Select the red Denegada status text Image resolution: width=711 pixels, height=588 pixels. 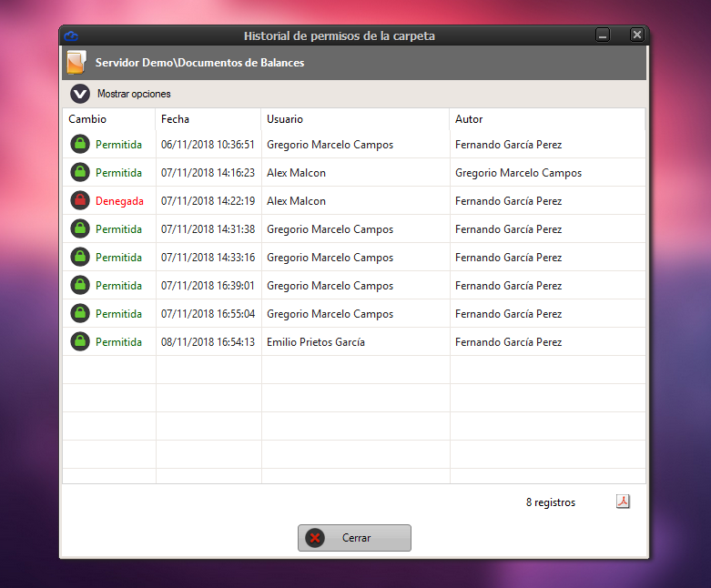click(119, 201)
